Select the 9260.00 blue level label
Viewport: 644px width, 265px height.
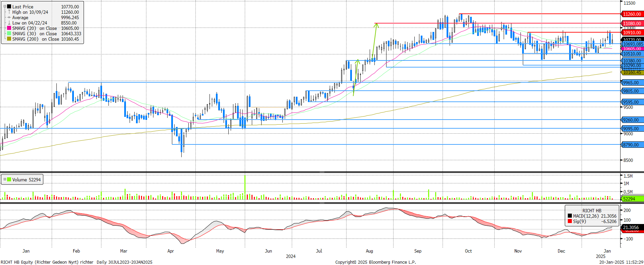tap(632, 120)
